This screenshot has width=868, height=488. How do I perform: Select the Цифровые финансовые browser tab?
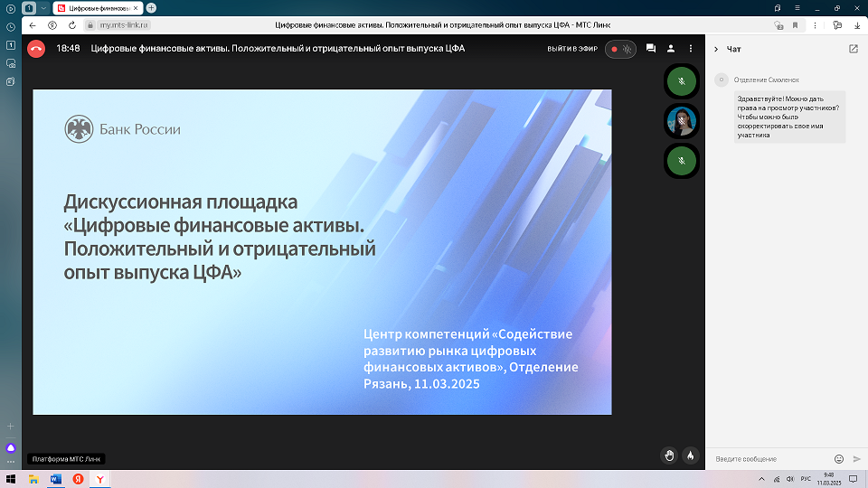point(98,7)
